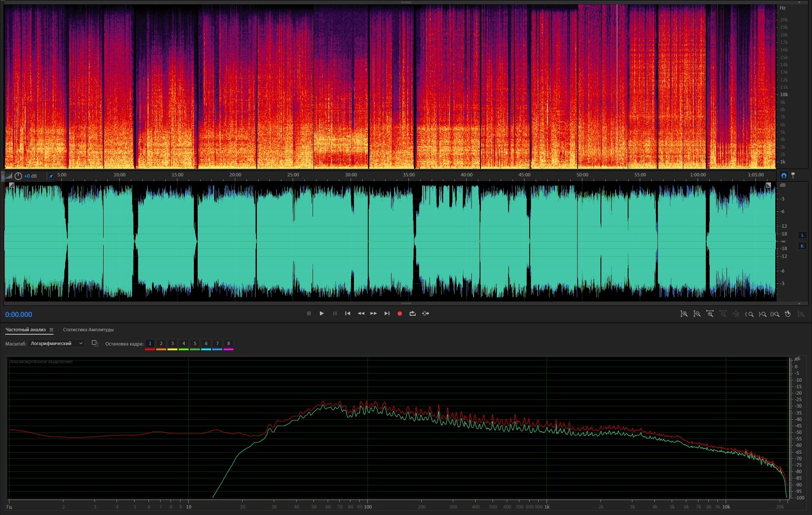
Task: Click Zoom In amplitude icon
Action: click(x=684, y=314)
